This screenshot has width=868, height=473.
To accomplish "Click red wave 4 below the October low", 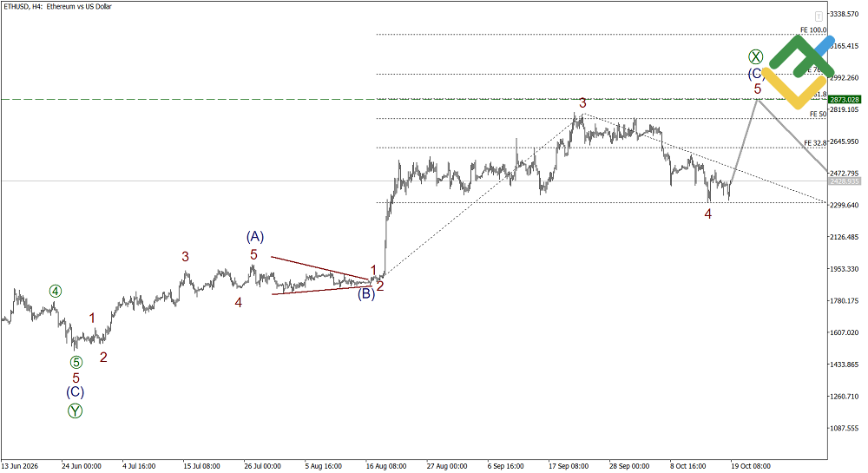I will 708,214.
